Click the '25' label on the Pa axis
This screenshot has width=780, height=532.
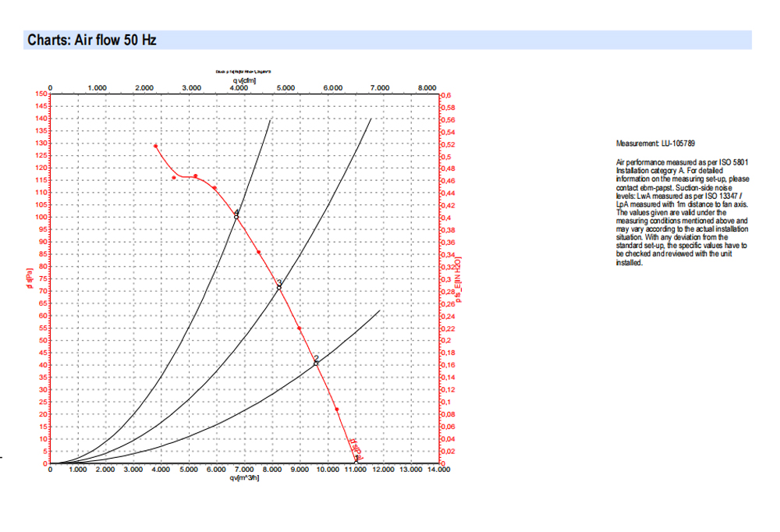tap(43, 402)
